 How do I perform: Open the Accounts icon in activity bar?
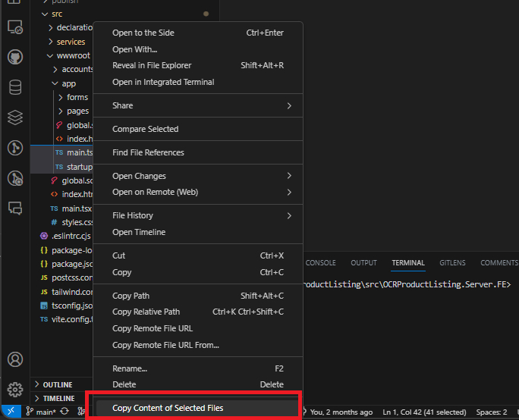click(15, 359)
